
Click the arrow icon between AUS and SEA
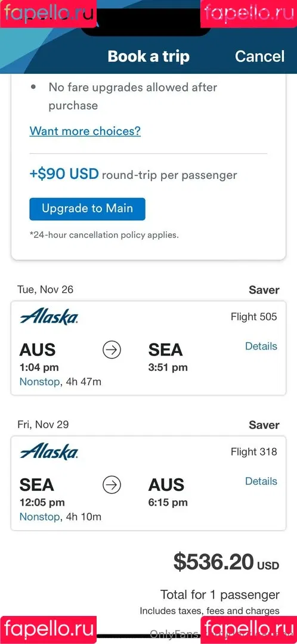coord(112,351)
